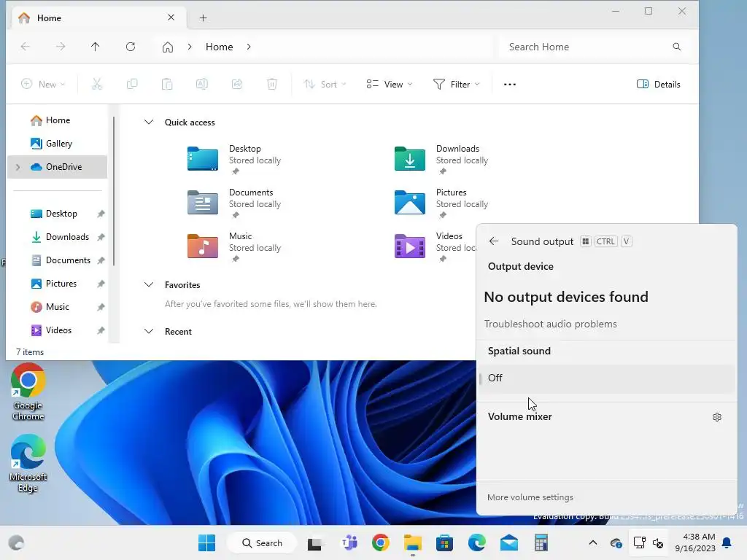Select Gallery in the navigation pane
747x560 pixels.
pos(57,144)
